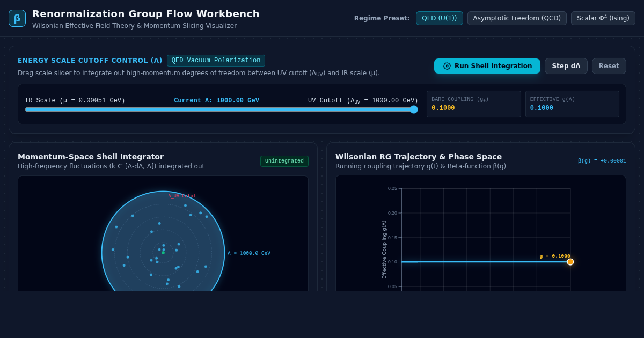
Task: Click the β(g) = +0.00001 readout
Action: [x=602, y=161]
